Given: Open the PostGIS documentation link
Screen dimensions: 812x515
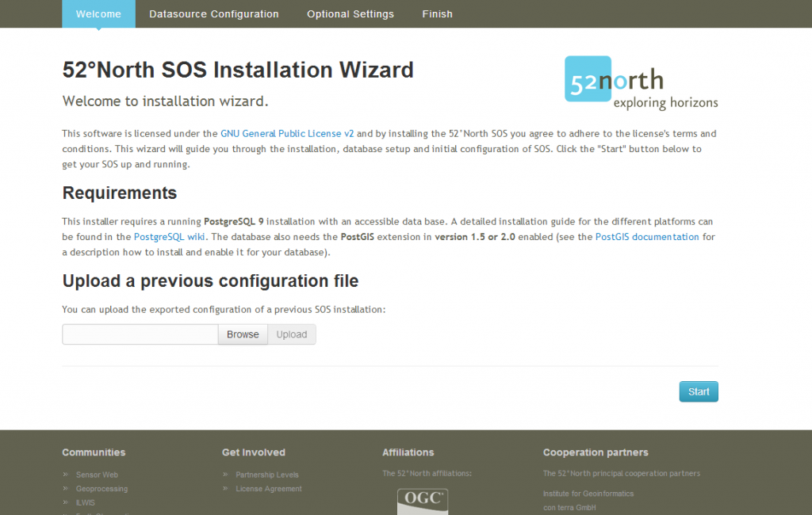Looking at the screenshot, I should point(647,237).
